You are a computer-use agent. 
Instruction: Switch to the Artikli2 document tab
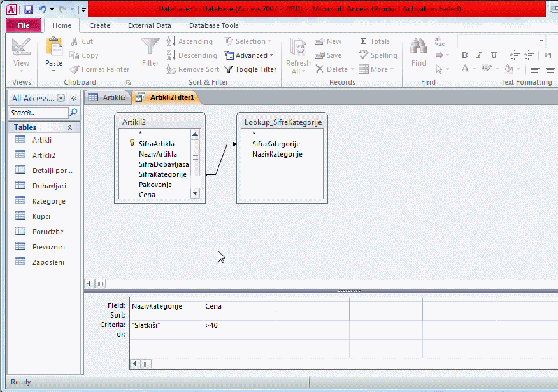pyautogui.click(x=108, y=97)
